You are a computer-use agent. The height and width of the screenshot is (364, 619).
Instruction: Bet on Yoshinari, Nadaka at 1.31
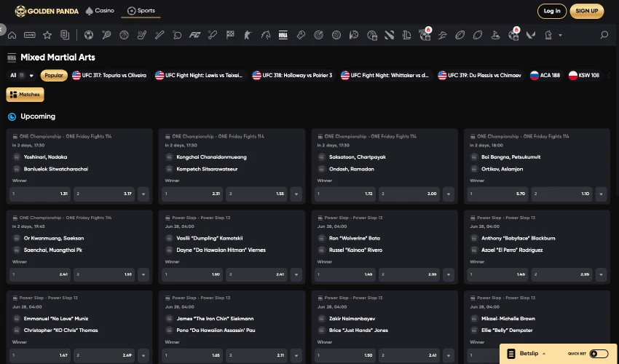[40, 194]
